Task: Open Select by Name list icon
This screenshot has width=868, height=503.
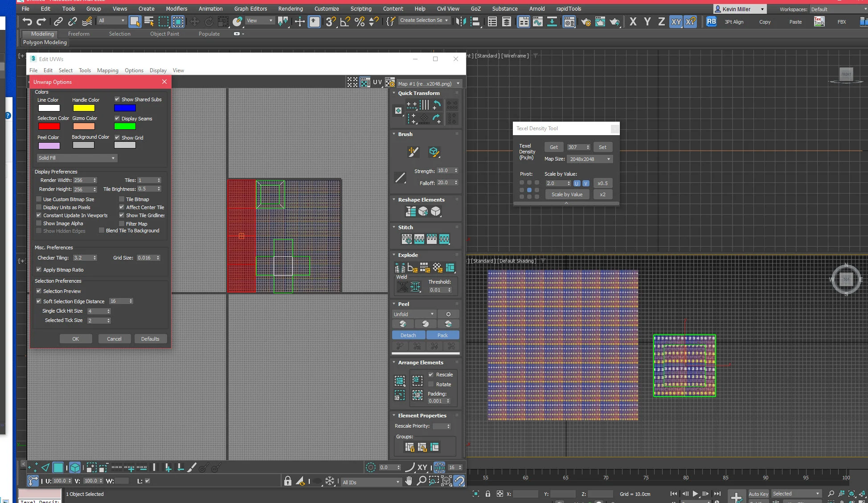Action: 149,21
